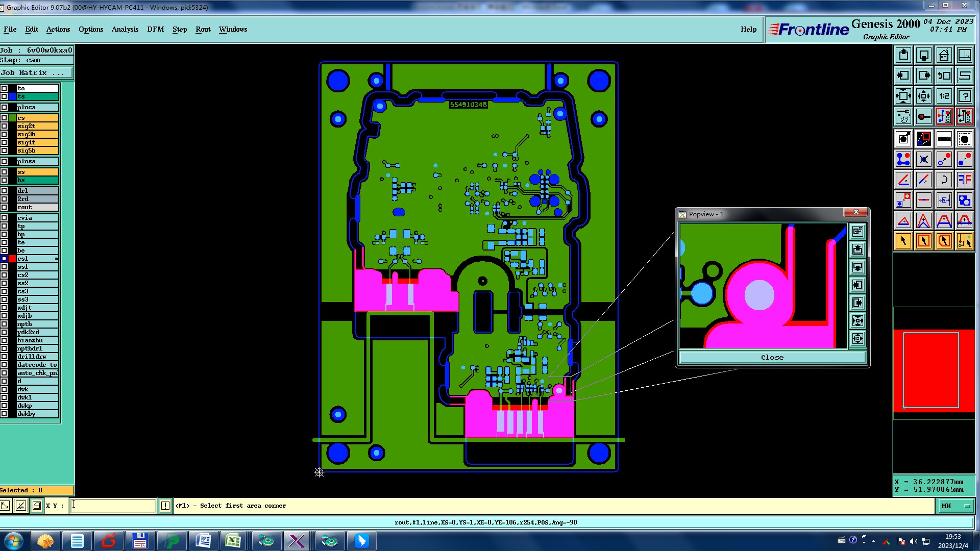Open the Analysis menu
The height and width of the screenshot is (551, 980).
pos(125,29)
